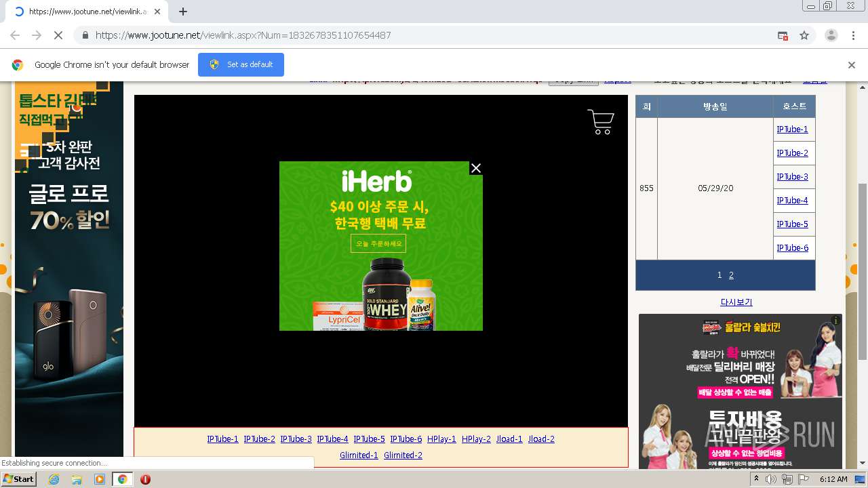Screen dimensions: 868x488
Task: Open the Chrome profile avatar
Action: pos(831,35)
